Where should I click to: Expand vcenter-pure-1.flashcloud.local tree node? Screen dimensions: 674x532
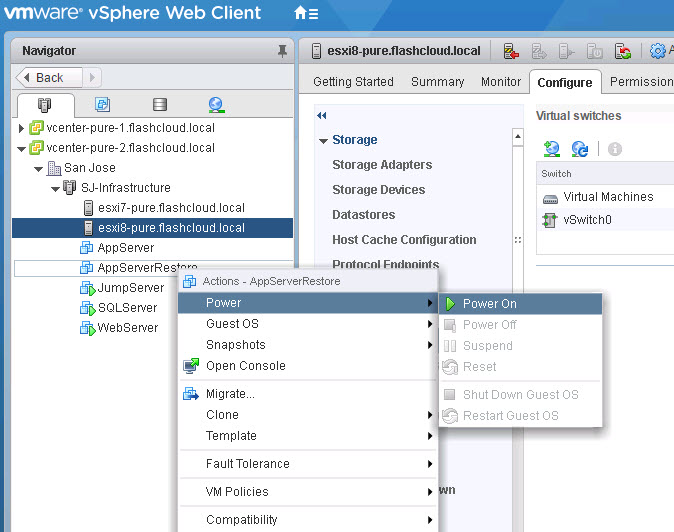click(x=21, y=128)
